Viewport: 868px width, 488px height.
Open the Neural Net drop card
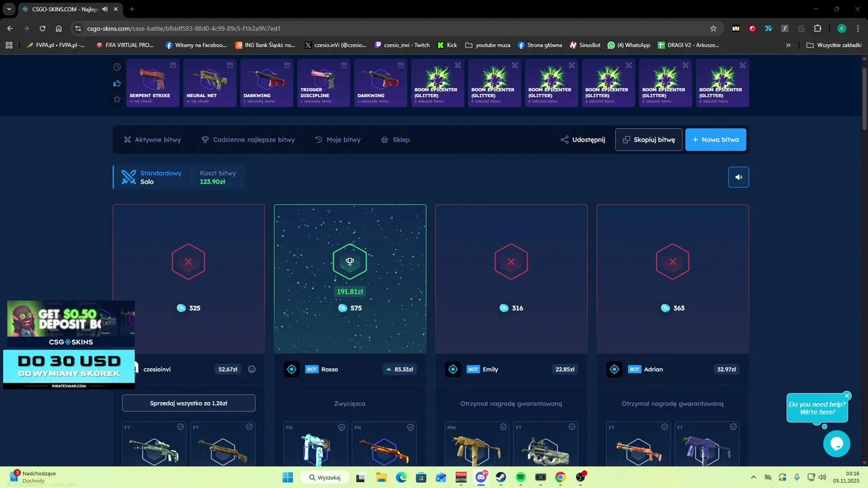(x=210, y=83)
